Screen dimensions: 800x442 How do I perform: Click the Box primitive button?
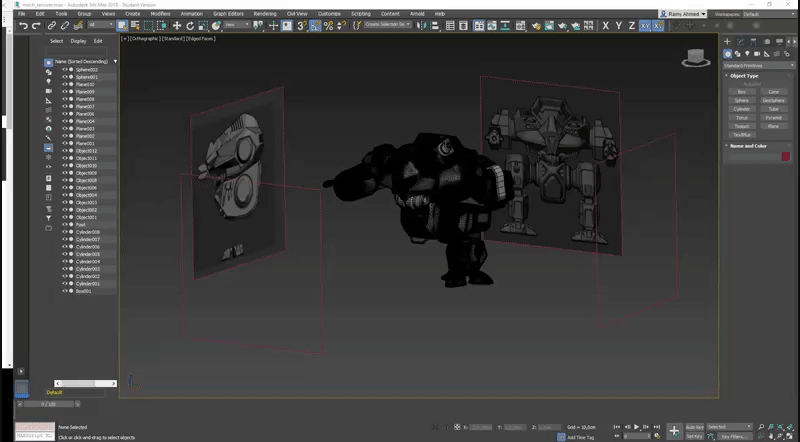tap(741, 92)
